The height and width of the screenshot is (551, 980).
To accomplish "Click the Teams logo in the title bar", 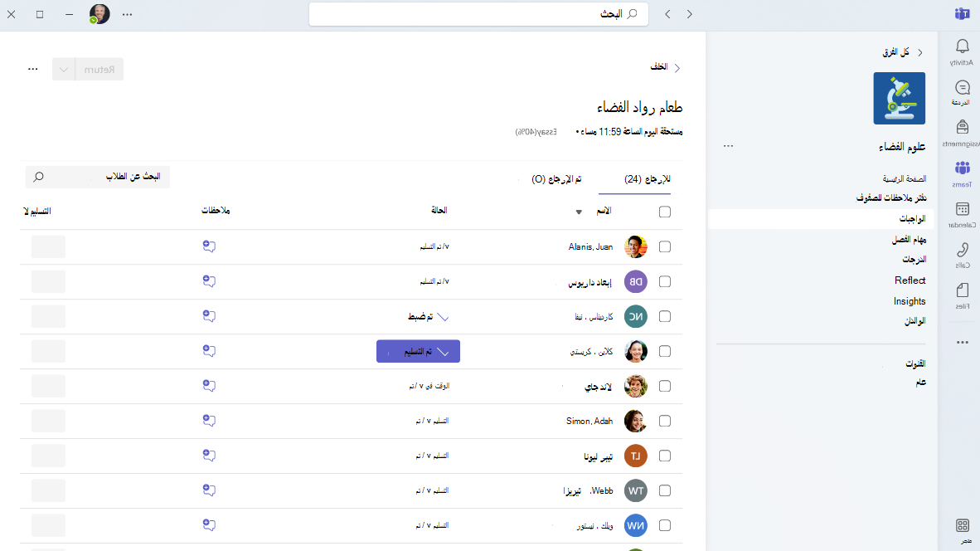I will coord(963,14).
